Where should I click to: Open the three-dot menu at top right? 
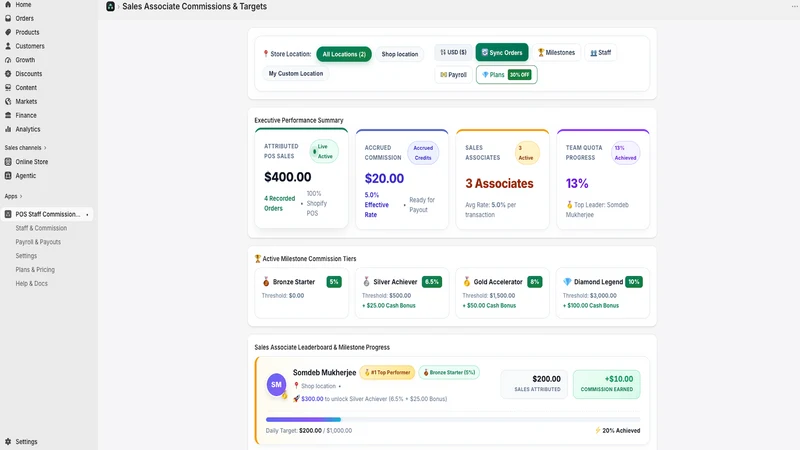794,6
